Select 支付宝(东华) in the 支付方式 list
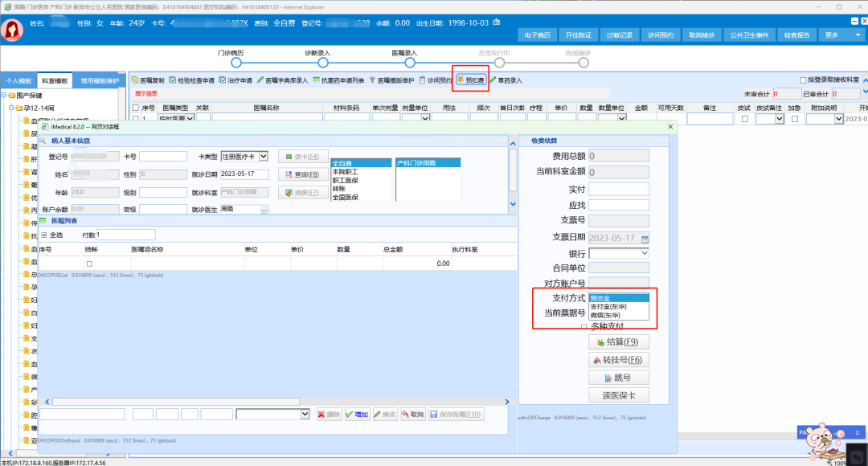This screenshot has width=868, height=466. [x=619, y=307]
